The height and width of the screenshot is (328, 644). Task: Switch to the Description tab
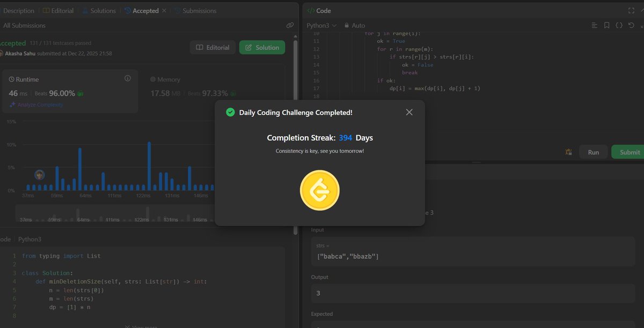(x=19, y=10)
